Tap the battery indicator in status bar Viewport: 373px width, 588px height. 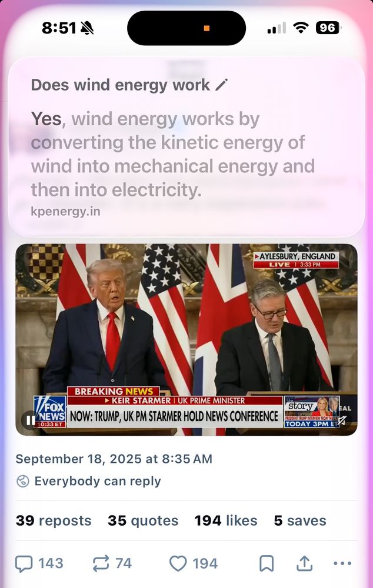tap(328, 28)
